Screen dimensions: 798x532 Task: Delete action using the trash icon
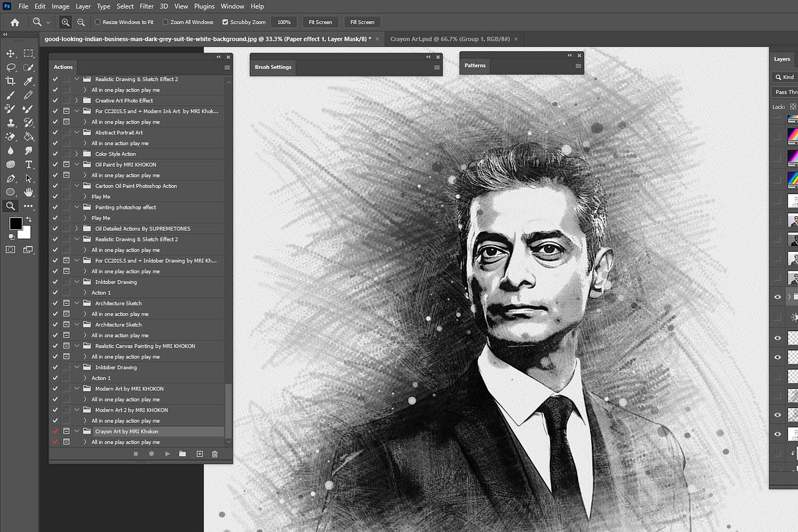(x=215, y=454)
